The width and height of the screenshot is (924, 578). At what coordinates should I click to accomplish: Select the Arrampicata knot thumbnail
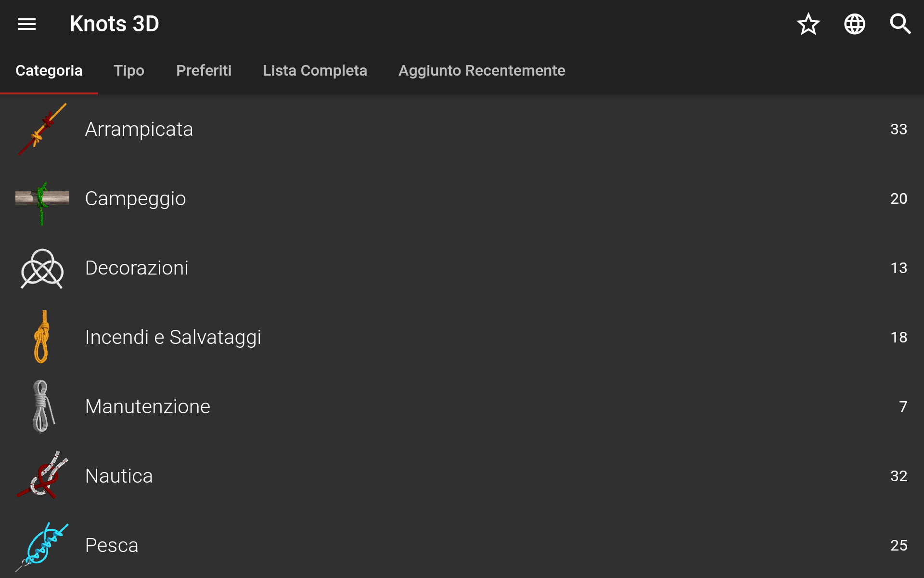pos(42,129)
